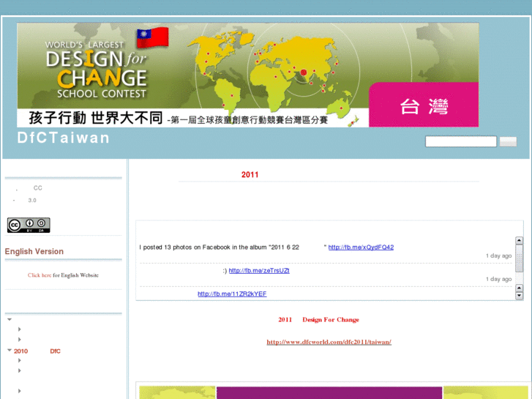Viewport: 532px width, 399px height.
Task: Open the dfcworld.com/dfc2011/taiwan link
Action: [x=329, y=342]
